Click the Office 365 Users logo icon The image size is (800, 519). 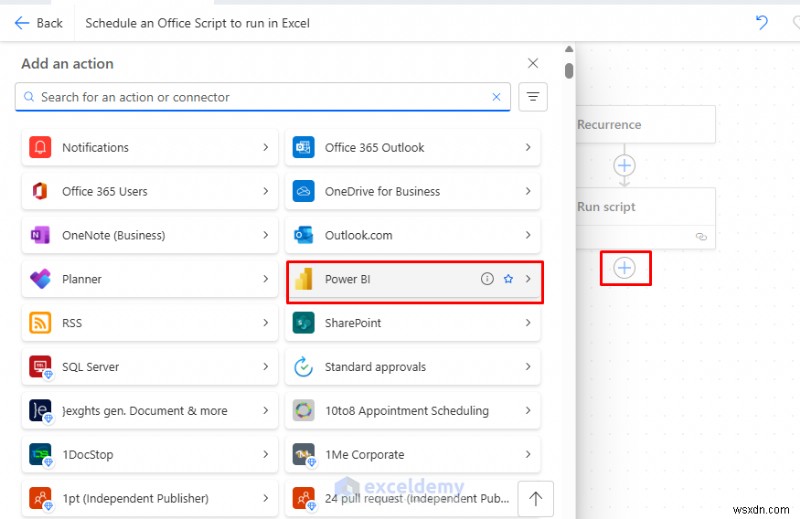tap(40, 191)
